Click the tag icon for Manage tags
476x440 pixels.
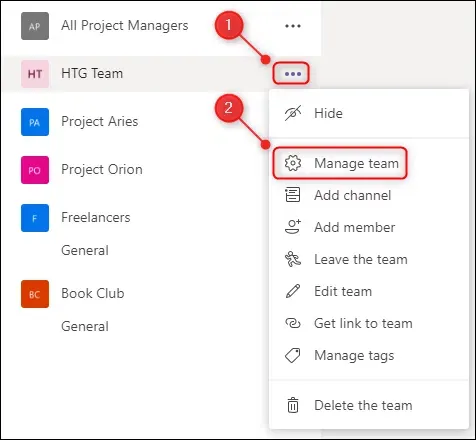click(292, 355)
